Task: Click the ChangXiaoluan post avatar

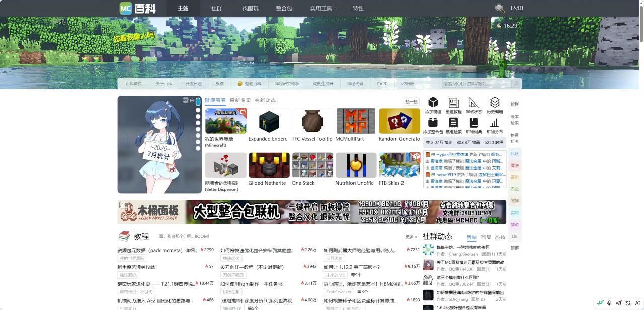Action: click(428, 250)
